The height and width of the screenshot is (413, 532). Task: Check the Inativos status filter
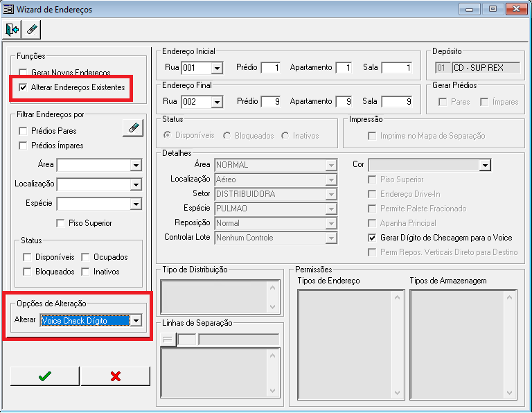coord(85,272)
